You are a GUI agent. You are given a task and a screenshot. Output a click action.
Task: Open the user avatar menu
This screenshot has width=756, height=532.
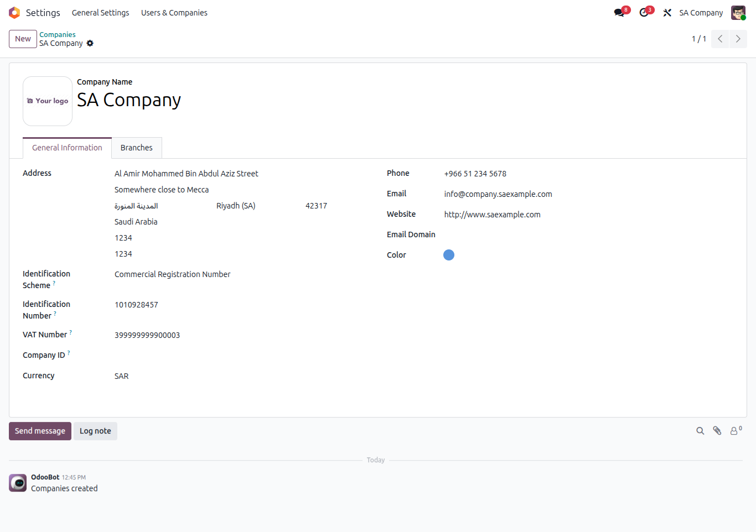click(x=738, y=13)
